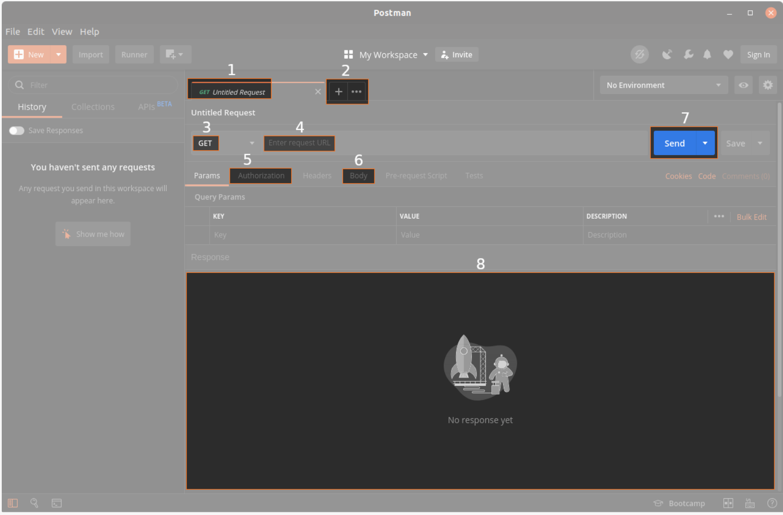Close the Untitled Request tab
The height and width of the screenshot is (515, 783).
tap(318, 92)
